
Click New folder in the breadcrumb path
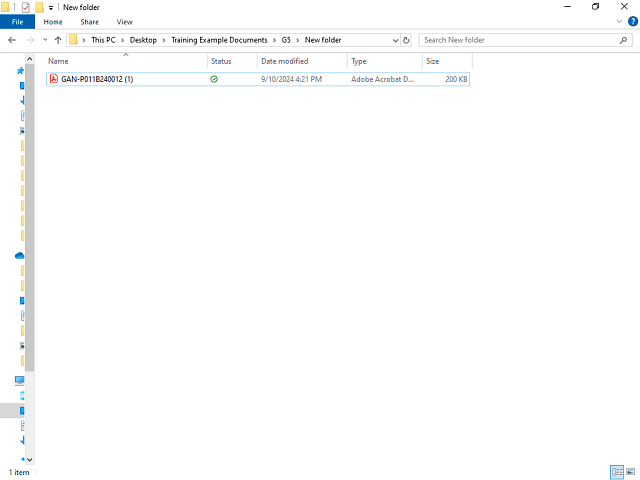pyautogui.click(x=323, y=40)
